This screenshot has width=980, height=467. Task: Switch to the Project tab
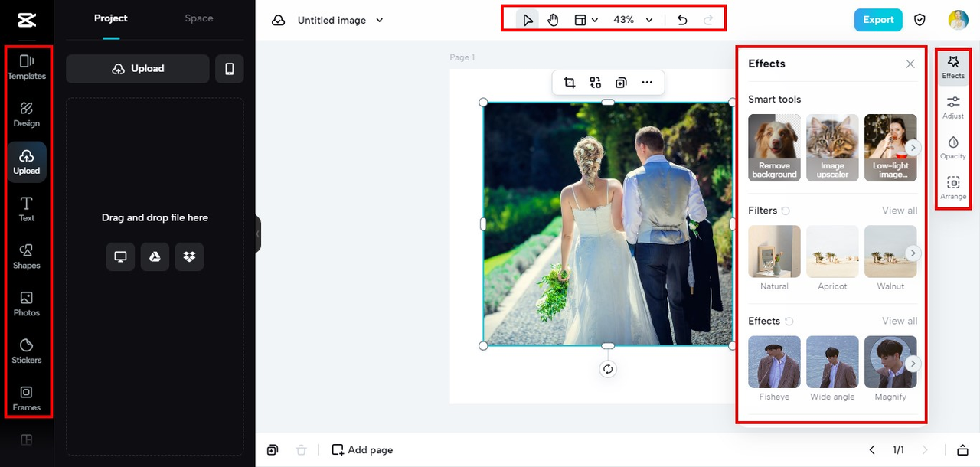pos(111,18)
